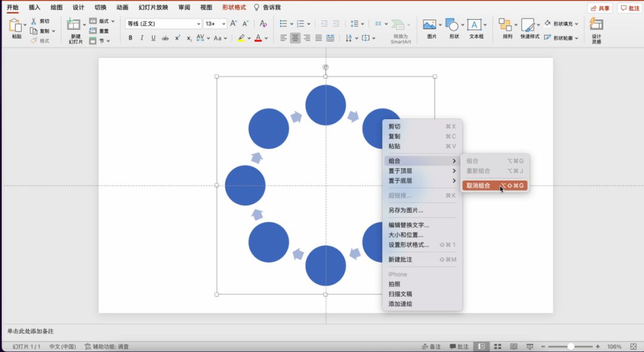Switch to slide sorter view icon
The height and width of the screenshot is (352, 644).
click(x=497, y=347)
